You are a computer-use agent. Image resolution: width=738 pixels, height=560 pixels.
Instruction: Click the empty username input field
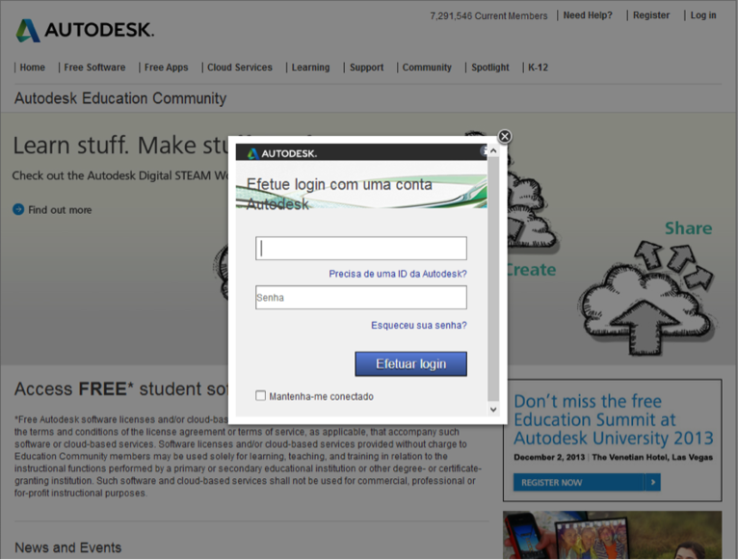click(x=361, y=249)
